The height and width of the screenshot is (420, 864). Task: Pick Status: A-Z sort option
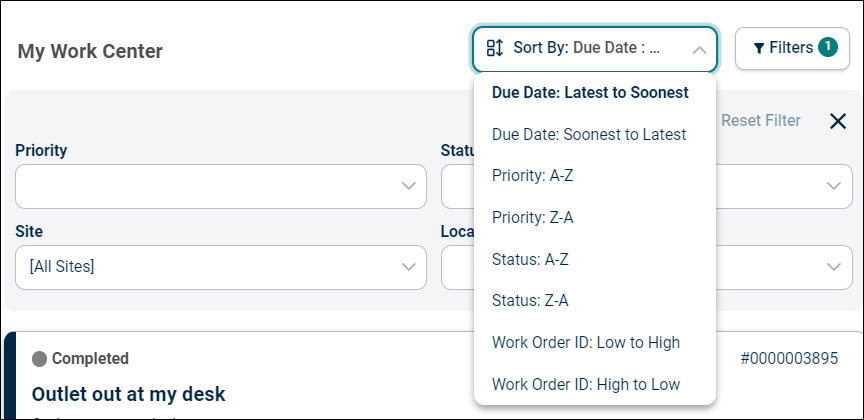(x=530, y=259)
